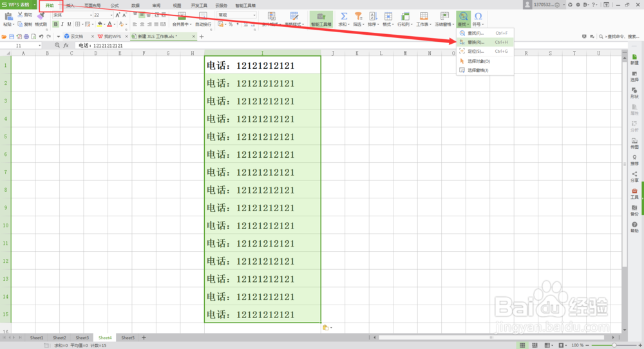This screenshot has height=349, width=644.
Task: Click the merge and center (合并居中) icon
Action: (181, 16)
